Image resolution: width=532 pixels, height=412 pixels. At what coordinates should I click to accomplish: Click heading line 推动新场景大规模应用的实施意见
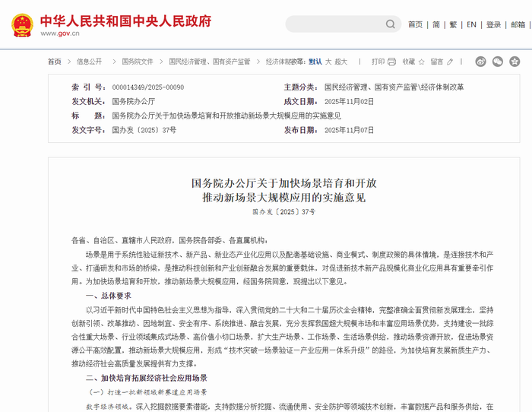[x=284, y=198]
